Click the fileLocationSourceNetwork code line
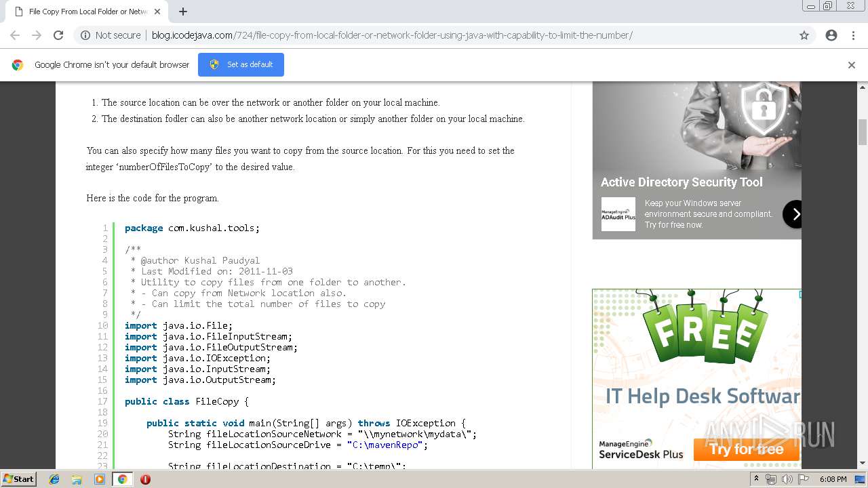The image size is (868, 488). coord(322,434)
